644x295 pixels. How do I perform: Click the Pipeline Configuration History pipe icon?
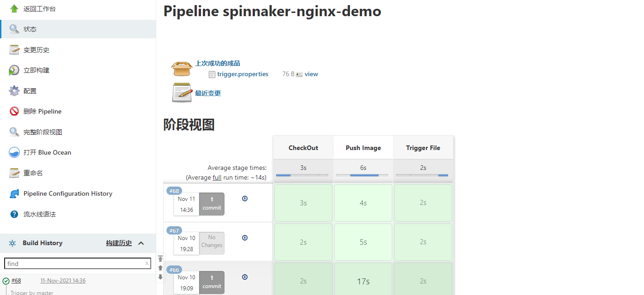[x=14, y=193]
